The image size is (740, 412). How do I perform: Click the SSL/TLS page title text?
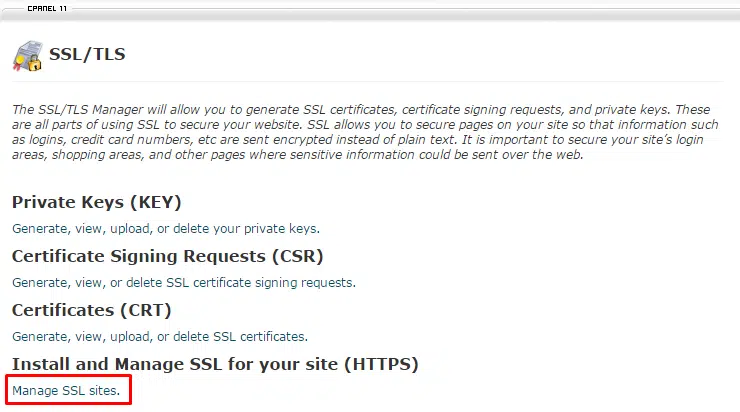[x=87, y=54]
